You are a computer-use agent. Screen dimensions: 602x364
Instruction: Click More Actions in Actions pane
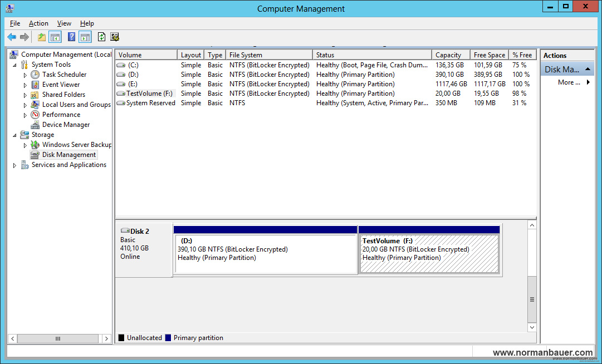568,82
